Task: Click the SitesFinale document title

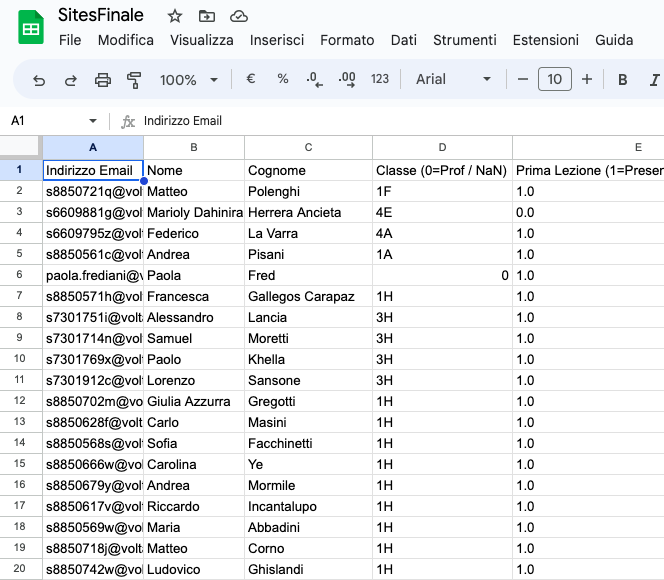Action: tap(101, 15)
